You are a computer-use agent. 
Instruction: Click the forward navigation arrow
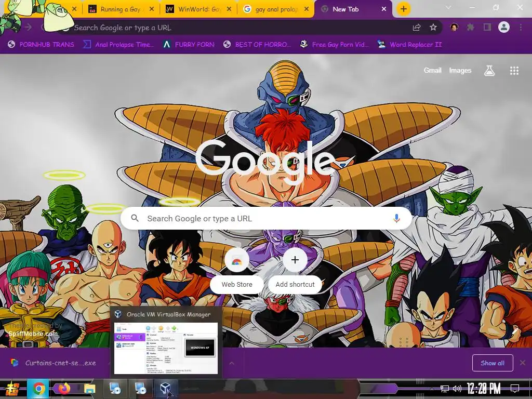pyautogui.click(x=28, y=27)
